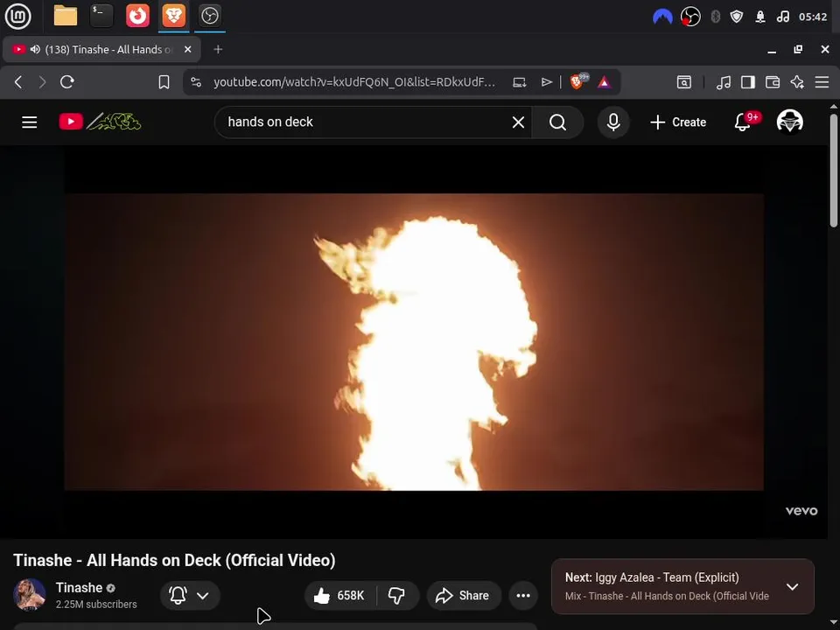Open the Vivaldi-style red browser icon in panel
Viewport: 840px width, 630px height.
(x=137, y=16)
